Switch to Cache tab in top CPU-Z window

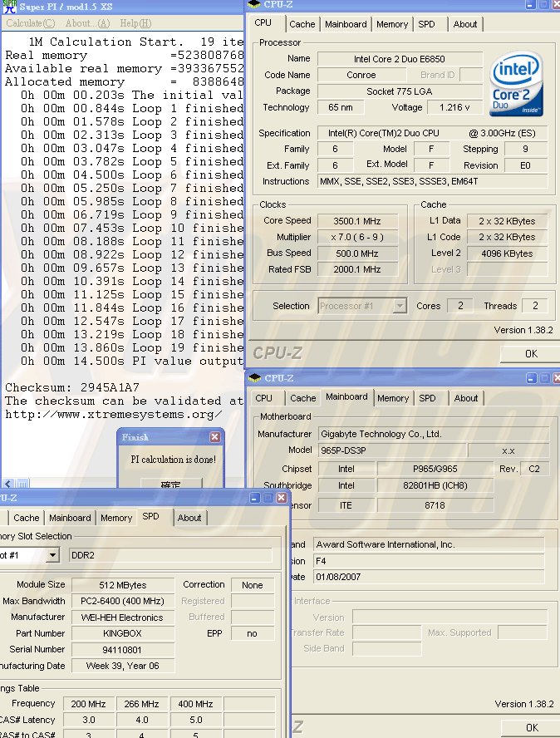(x=302, y=24)
